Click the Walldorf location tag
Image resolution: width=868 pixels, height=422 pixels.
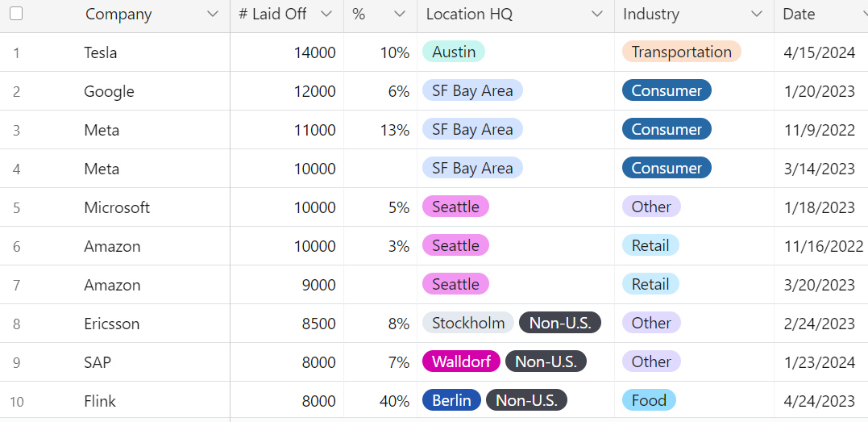[462, 361]
